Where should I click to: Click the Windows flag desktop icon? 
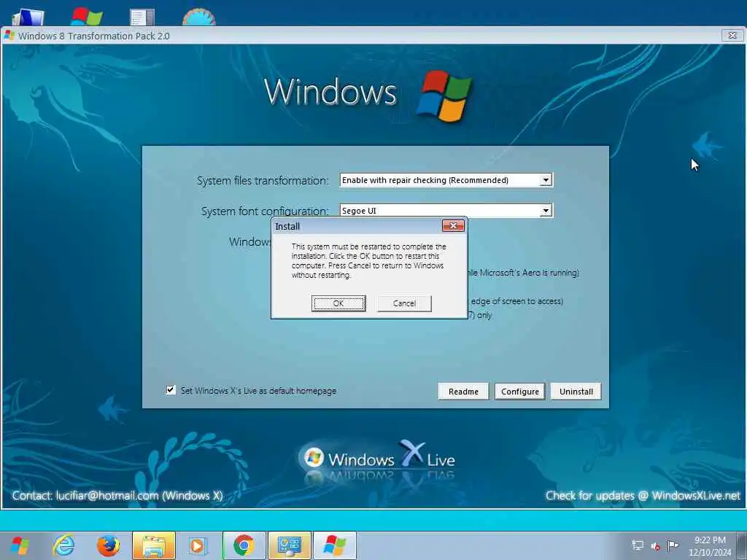(87, 17)
